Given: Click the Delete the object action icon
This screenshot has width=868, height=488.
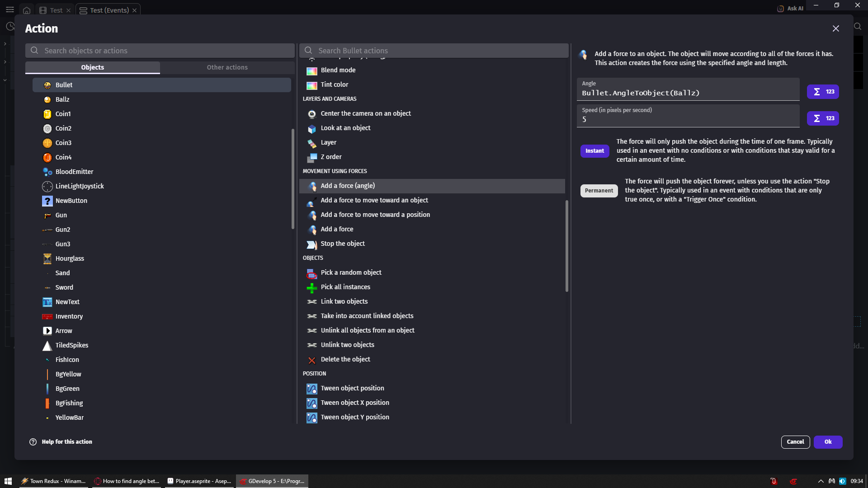Looking at the screenshot, I should pos(311,360).
